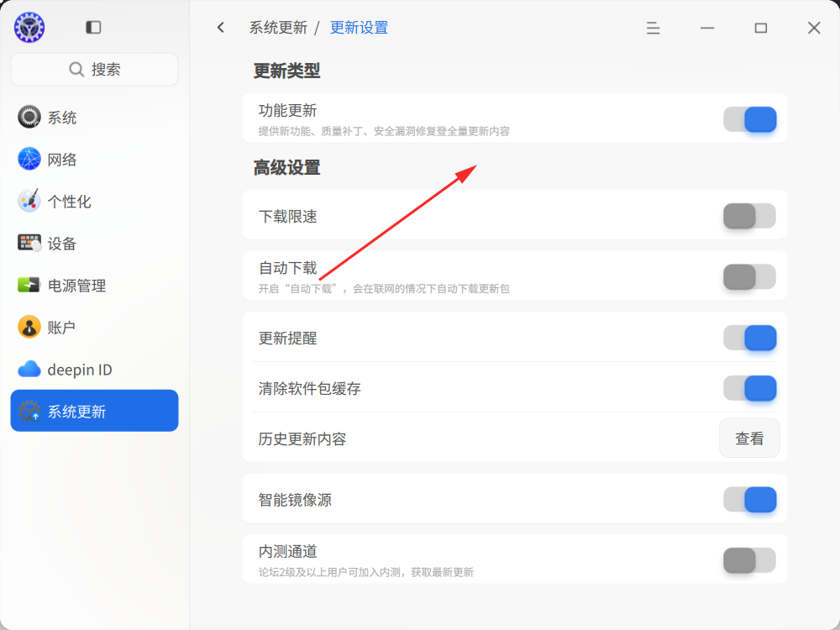Disable the 智能镜像源 switch

[x=749, y=500]
